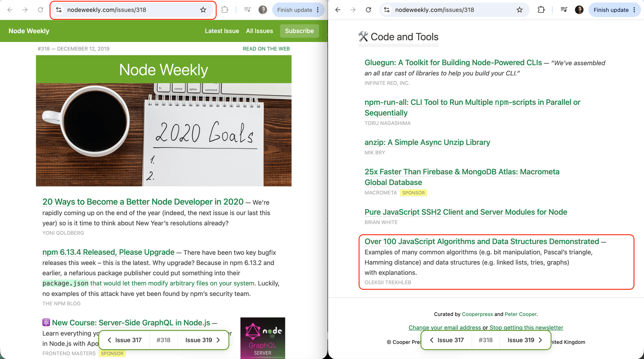Viewport: 644px width, 359px height.
Task: Open 'anzip: A Simple Async Unzip Library'
Action: point(427,142)
